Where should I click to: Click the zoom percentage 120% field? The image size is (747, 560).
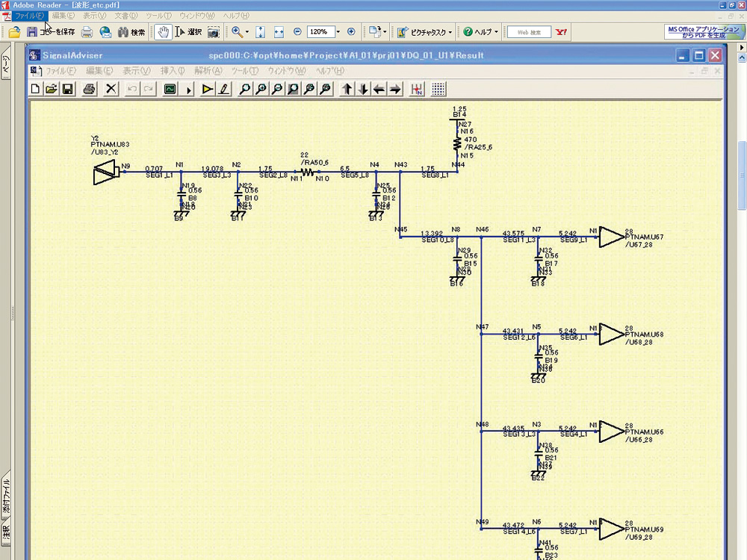pos(319,32)
